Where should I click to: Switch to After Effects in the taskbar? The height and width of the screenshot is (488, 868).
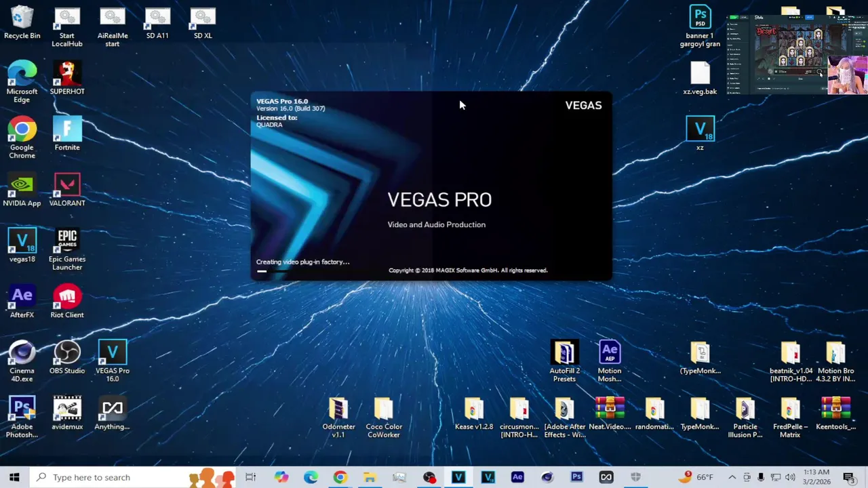517,477
